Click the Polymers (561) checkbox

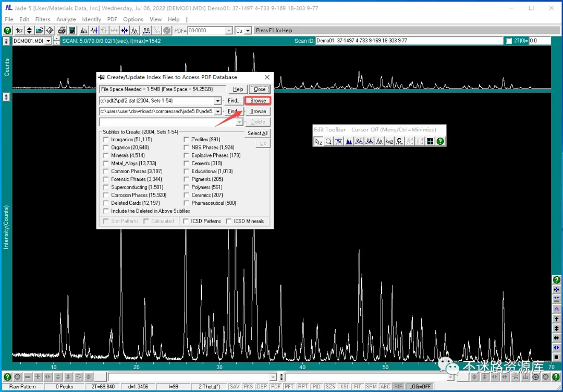186,187
